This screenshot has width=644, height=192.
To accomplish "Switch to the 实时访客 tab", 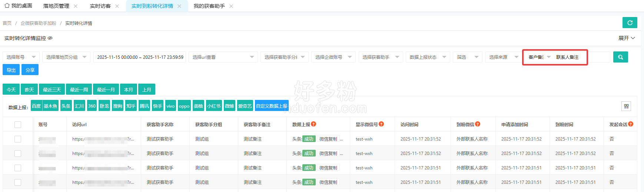I will coord(100,6).
